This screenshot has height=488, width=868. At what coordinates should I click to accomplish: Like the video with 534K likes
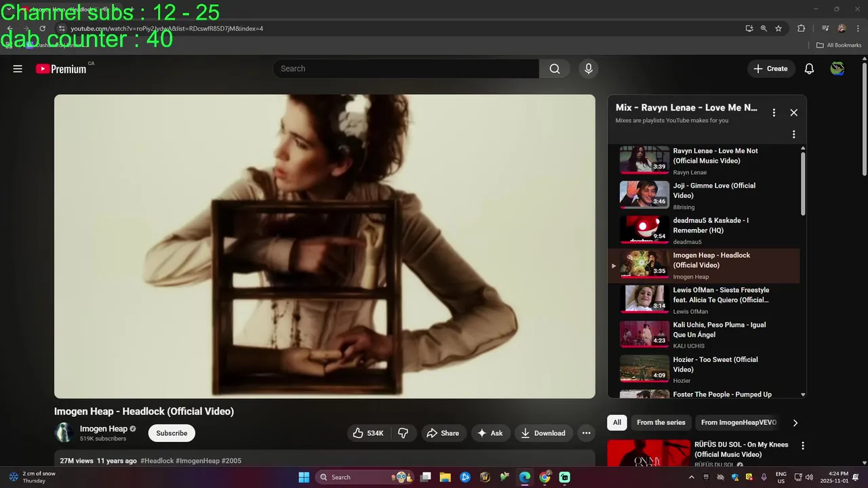[368, 433]
